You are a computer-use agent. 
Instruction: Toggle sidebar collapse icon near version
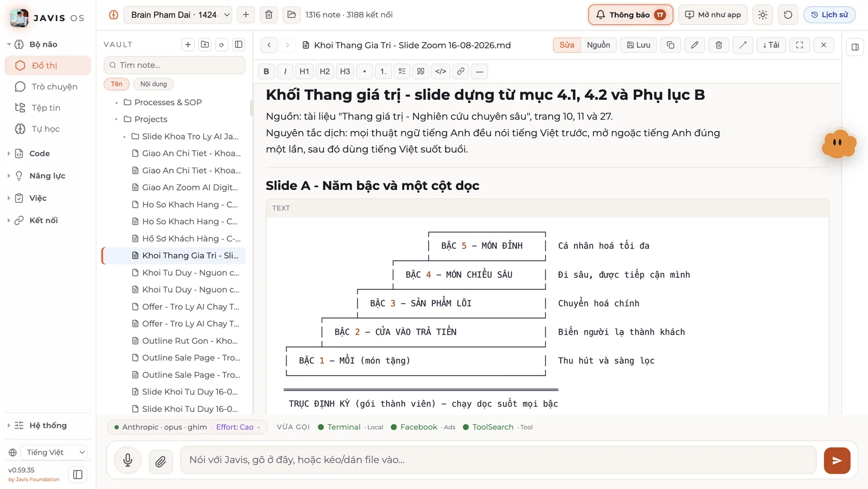(x=78, y=475)
